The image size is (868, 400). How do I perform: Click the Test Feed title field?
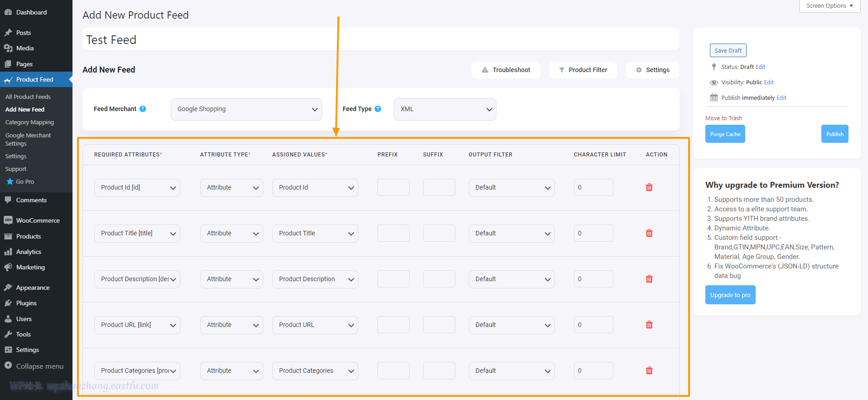coord(381,40)
